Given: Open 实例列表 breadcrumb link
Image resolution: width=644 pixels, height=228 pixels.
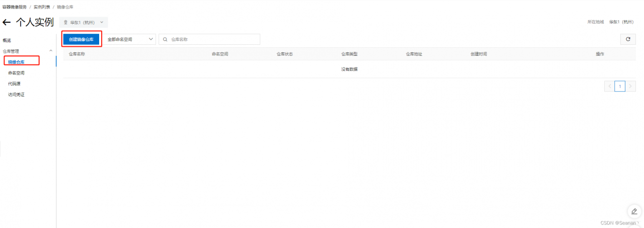Looking at the screenshot, I should [42, 7].
